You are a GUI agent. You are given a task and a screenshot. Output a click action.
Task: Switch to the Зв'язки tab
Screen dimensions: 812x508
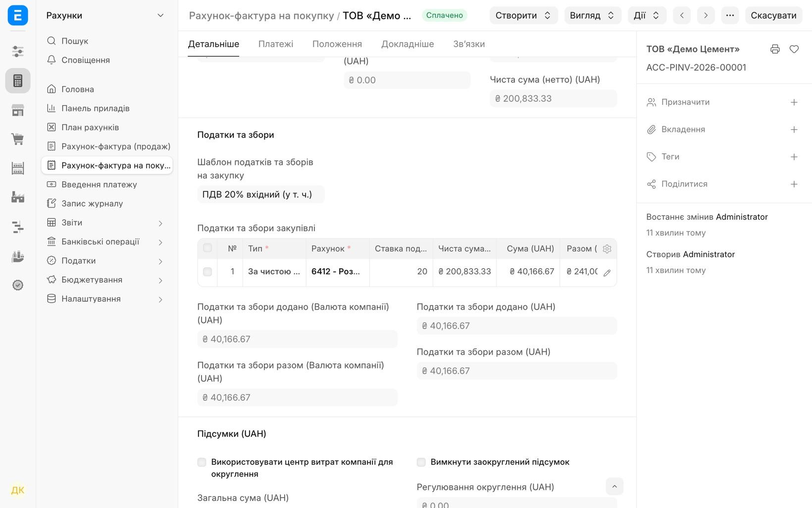pos(469,44)
